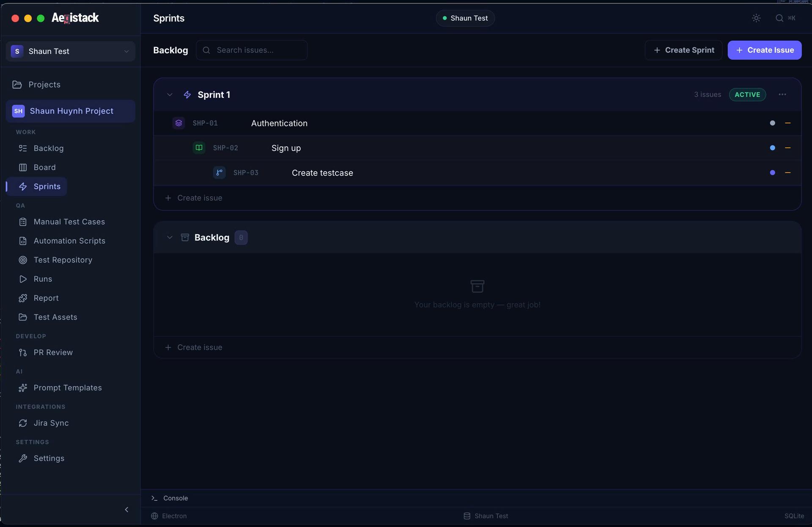This screenshot has height=527, width=812.
Task: Open the Backlog page in sidebar
Action: (49, 148)
